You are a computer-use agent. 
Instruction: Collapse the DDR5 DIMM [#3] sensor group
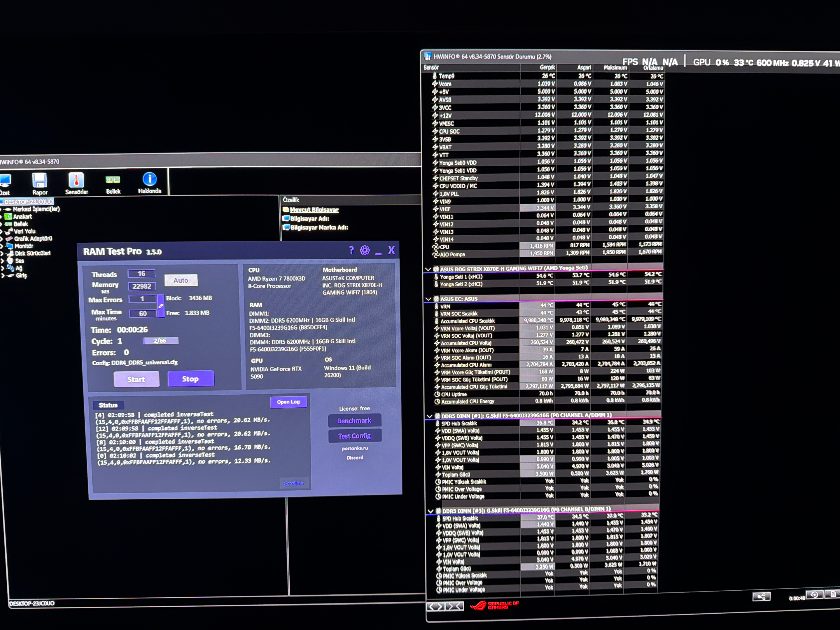430,511
